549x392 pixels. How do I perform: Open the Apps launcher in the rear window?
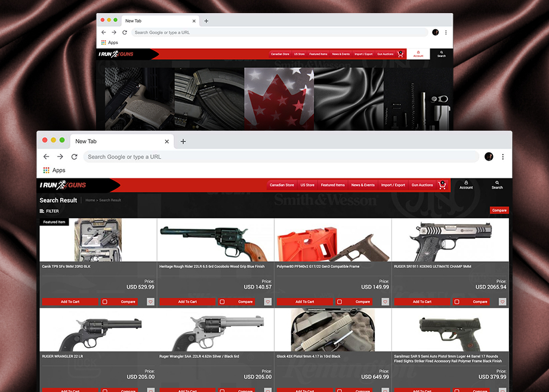(x=110, y=42)
